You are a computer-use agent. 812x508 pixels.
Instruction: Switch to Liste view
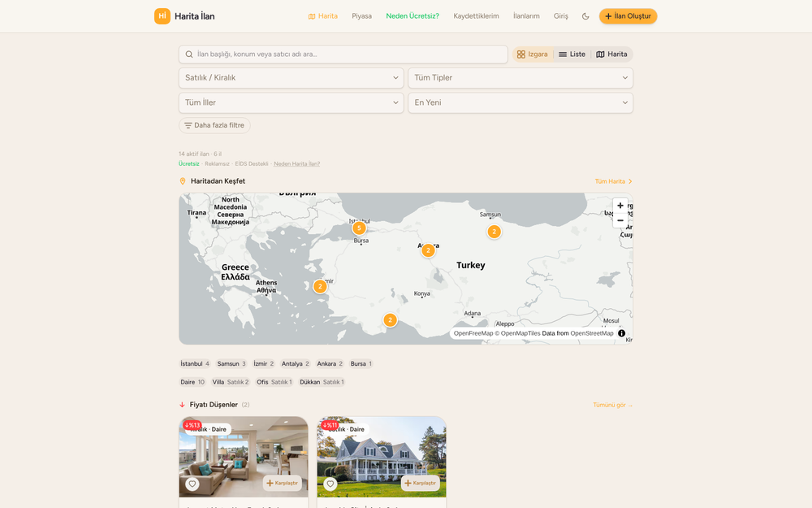coord(572,54)
